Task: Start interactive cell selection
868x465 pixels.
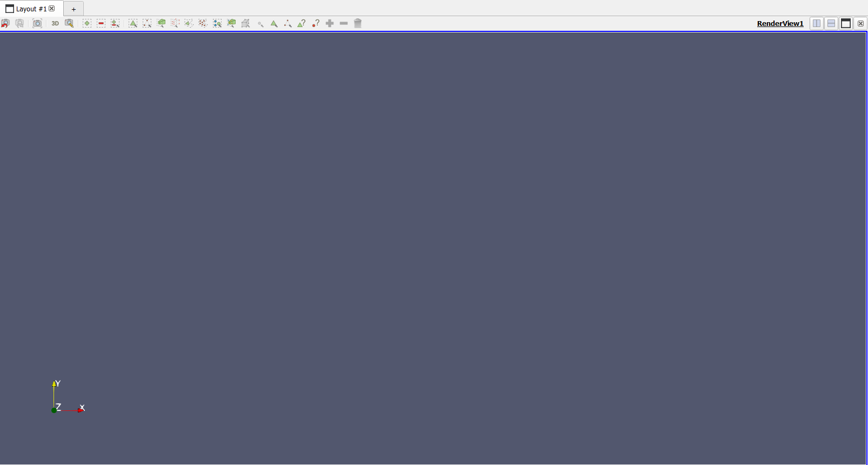Action: [231, 23]
